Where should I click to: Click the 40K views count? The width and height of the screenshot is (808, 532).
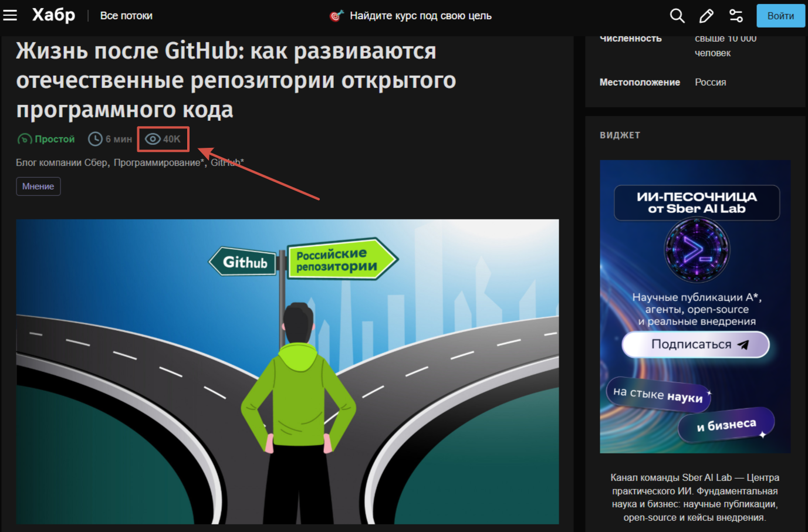pos(172,139)
